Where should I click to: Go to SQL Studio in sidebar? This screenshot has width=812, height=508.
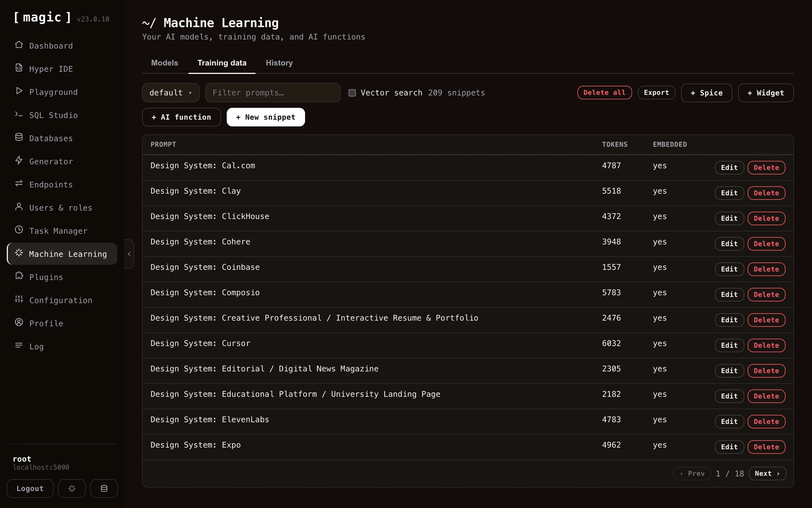click(62, 115)
